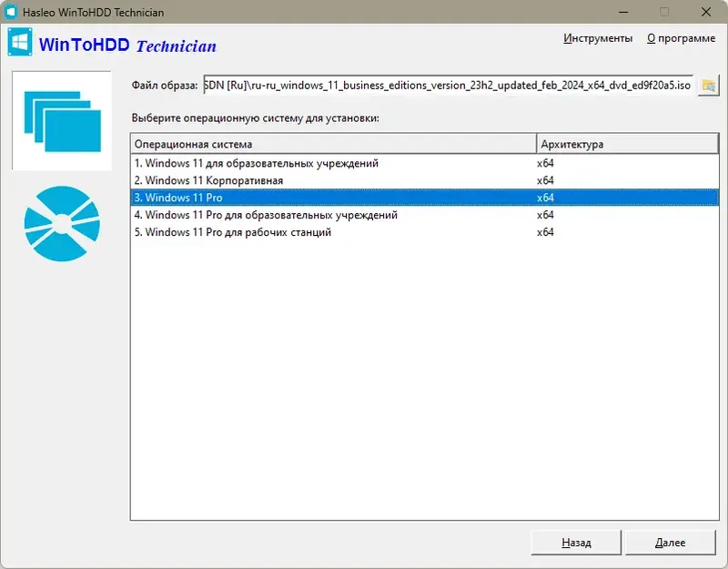Click the Архитектура column header
Viewport: 728px width, 569px height.
click(x=627, y=144)
